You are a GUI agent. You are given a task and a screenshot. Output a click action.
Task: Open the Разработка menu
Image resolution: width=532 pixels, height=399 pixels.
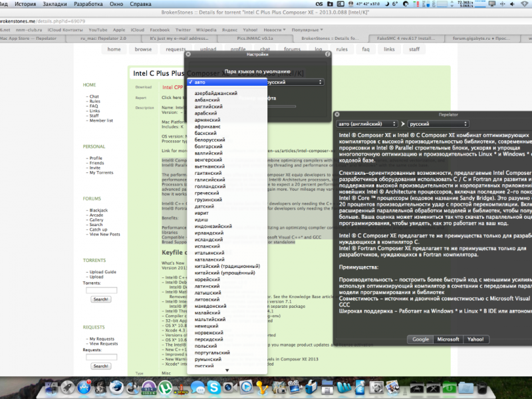tap(88, 4)
